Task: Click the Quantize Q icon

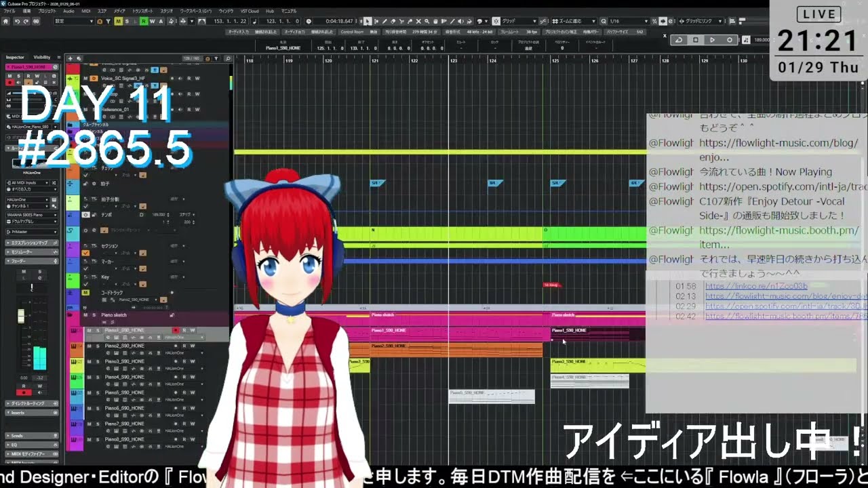Action: coord(604,21)
